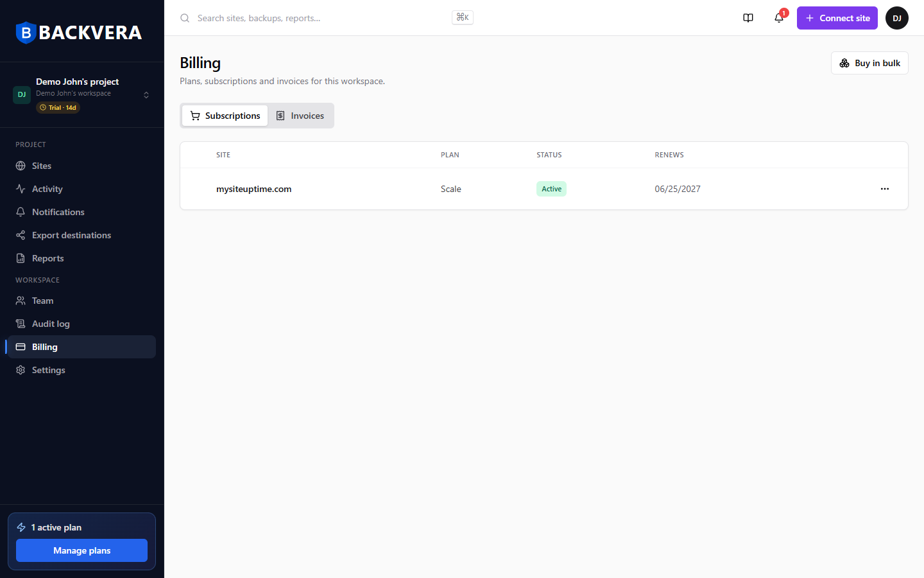
Task: Open the Reports page
Action: pos(82,258)
